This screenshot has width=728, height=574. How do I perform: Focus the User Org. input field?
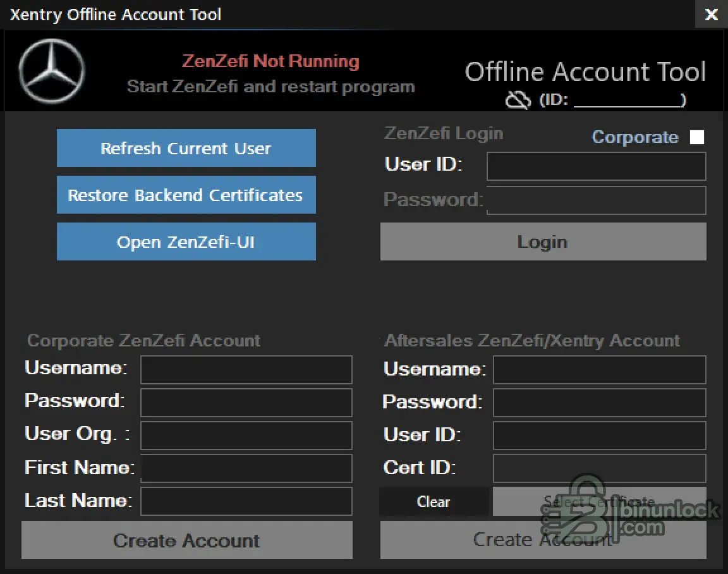(x=246, y=436)
